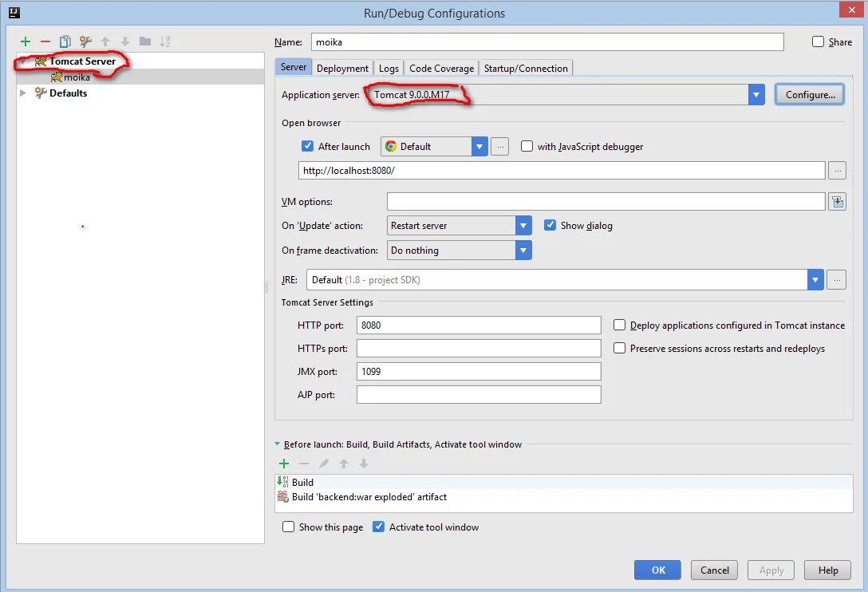
Task: Click the Apply button
Action: click(771, 570)
